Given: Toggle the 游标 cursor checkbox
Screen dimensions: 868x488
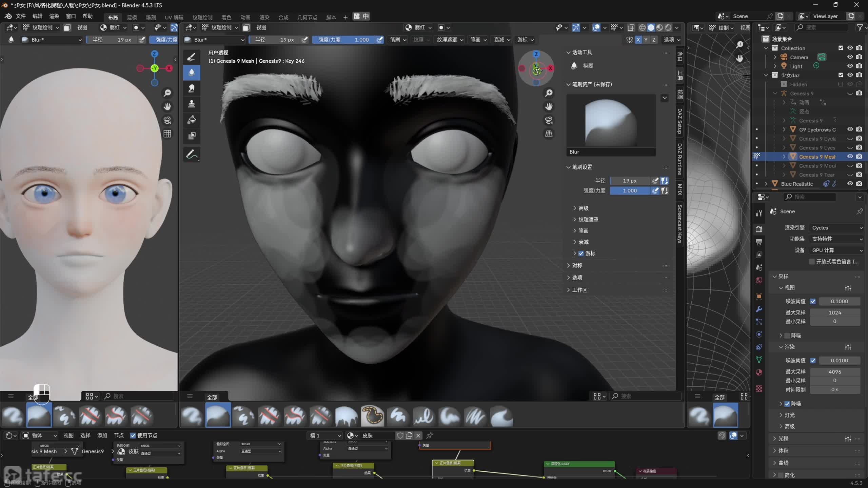Looking at the screenshot, I should 581,253.
